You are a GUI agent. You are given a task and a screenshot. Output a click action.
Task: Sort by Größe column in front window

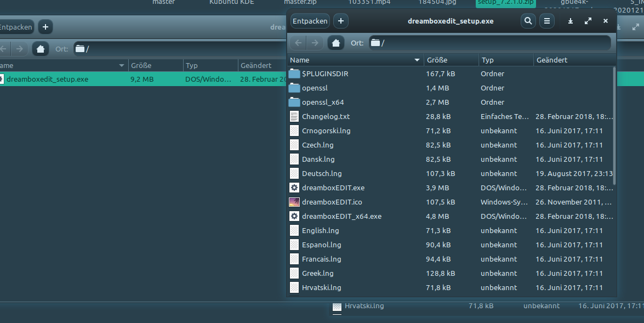[x=452, y=60]
